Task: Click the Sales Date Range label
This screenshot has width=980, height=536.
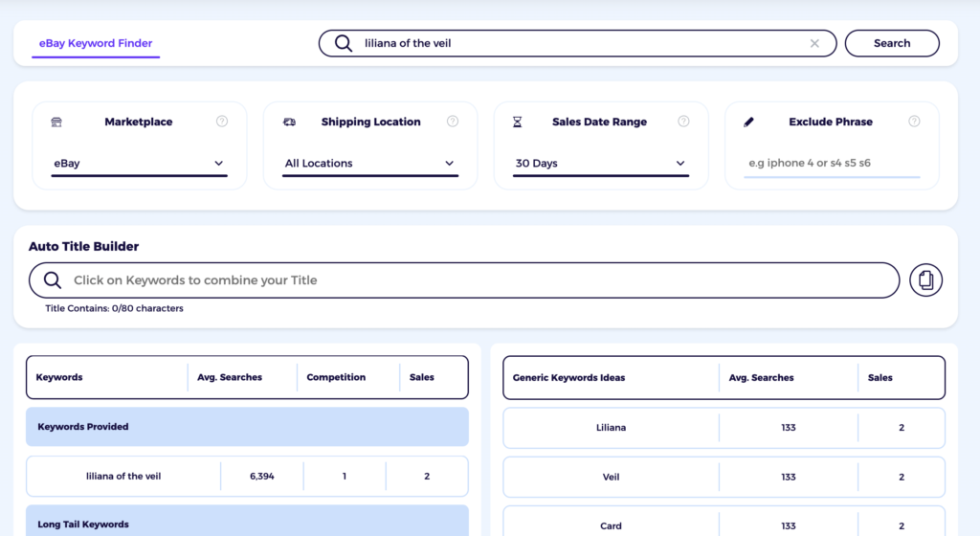Action: (x=599, y=122)
